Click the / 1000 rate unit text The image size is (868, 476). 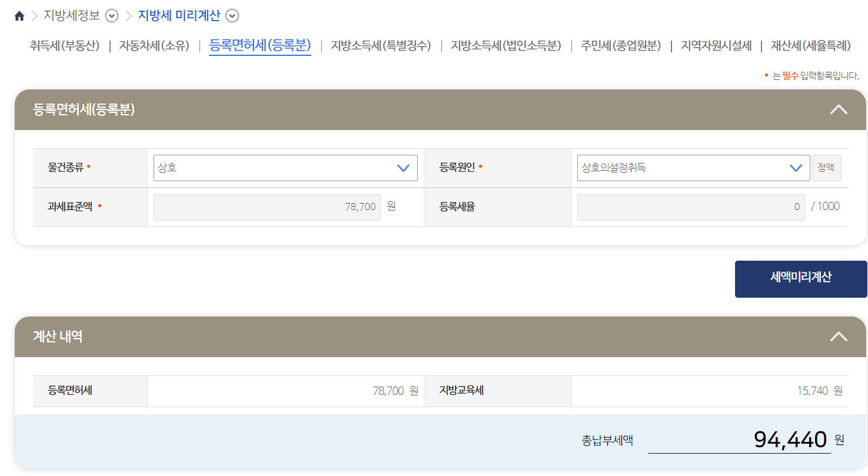pyautogui.click(x=826, y=207)
